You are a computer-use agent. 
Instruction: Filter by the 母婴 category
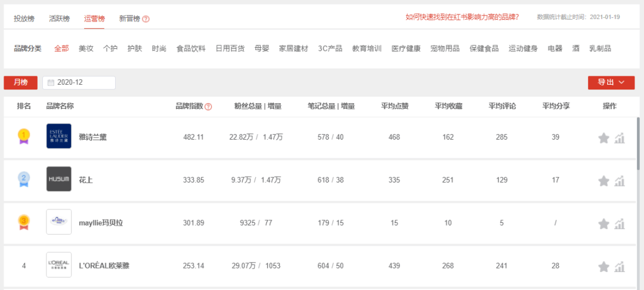pos(262,48)
